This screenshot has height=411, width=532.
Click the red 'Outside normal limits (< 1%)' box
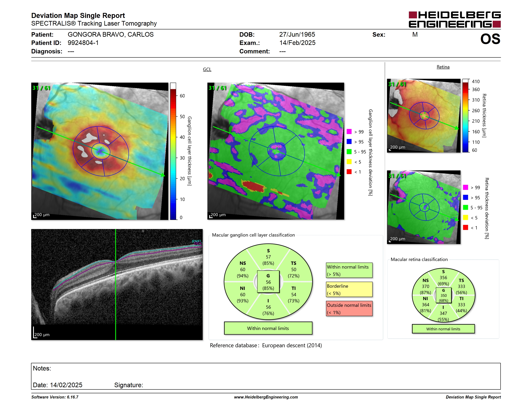pyautogui.click(x=349, y=308)
